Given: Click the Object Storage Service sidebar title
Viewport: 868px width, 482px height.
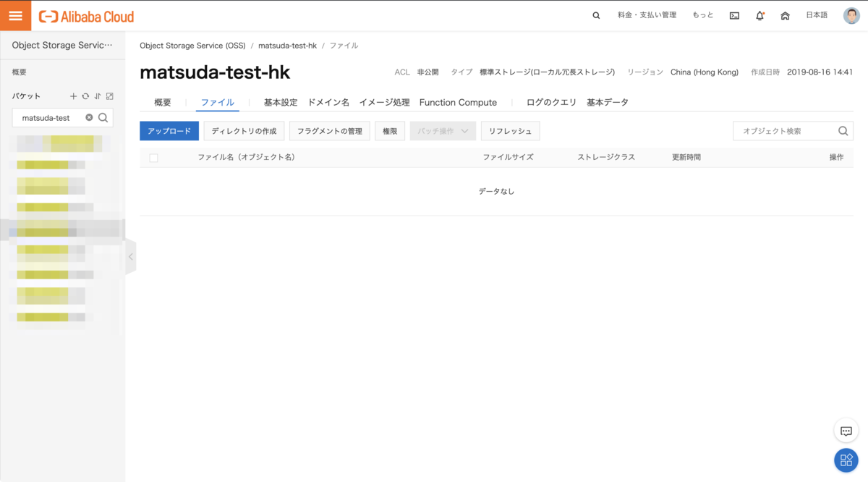Looking at the screenshot, I should pyautogui.click(x=62, y=45).
